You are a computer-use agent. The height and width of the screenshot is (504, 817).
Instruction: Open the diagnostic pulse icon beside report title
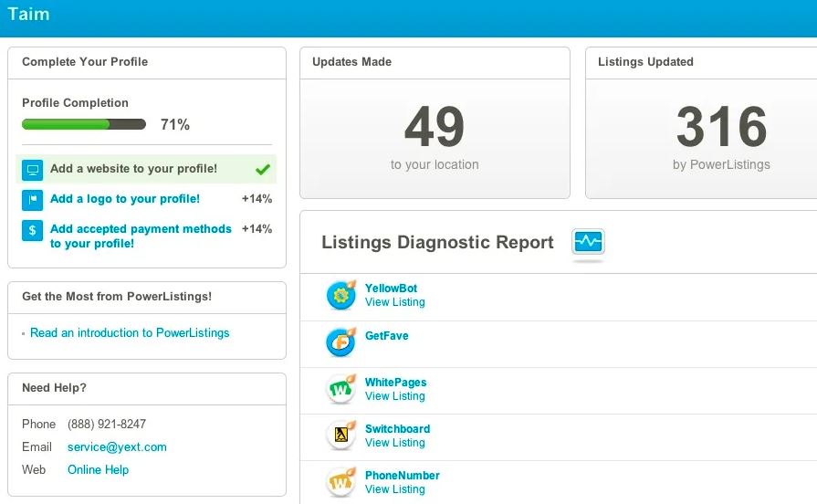click(588, 242)
